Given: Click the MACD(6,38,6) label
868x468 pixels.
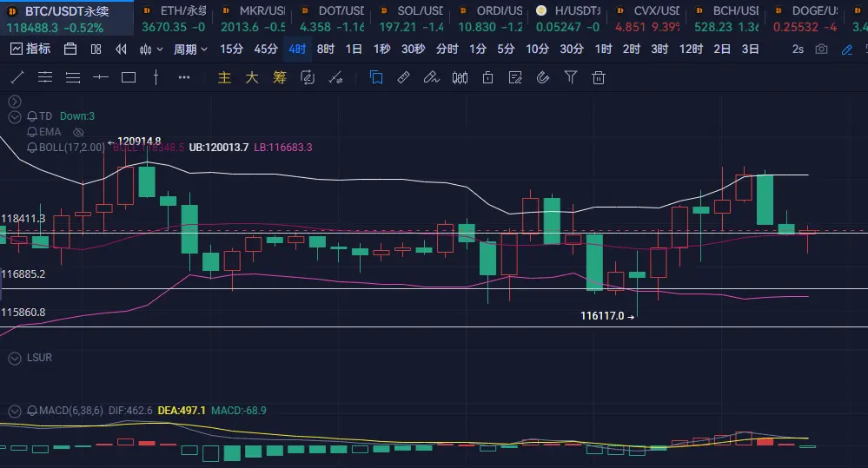Looking at the screenshot, I should [x=71, y=411].
